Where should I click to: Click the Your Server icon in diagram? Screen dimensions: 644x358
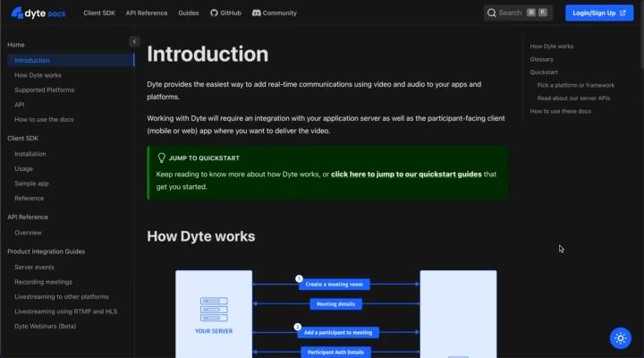click(214, 310)
